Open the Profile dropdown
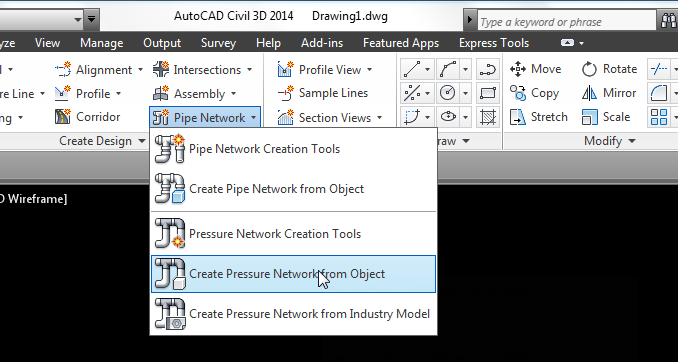The width and height of the screenshot is (678, 362). pos(118,93)
